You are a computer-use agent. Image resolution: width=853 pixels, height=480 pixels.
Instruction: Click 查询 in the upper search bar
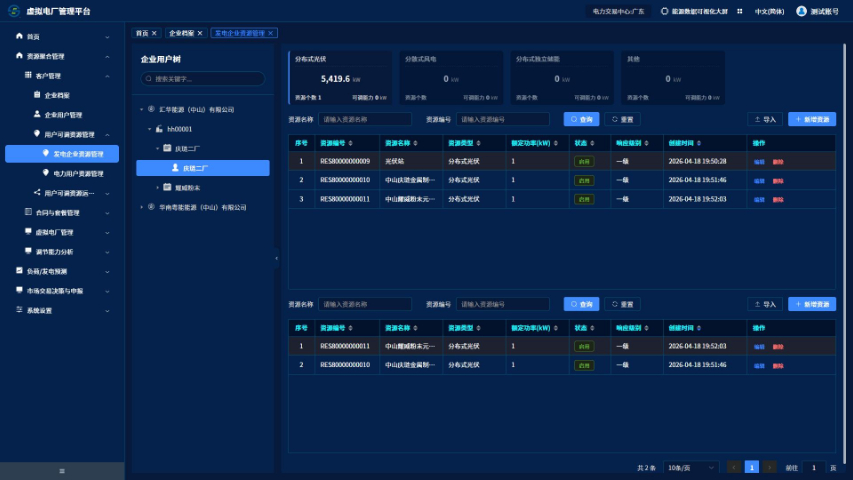(x=582, y=119)
